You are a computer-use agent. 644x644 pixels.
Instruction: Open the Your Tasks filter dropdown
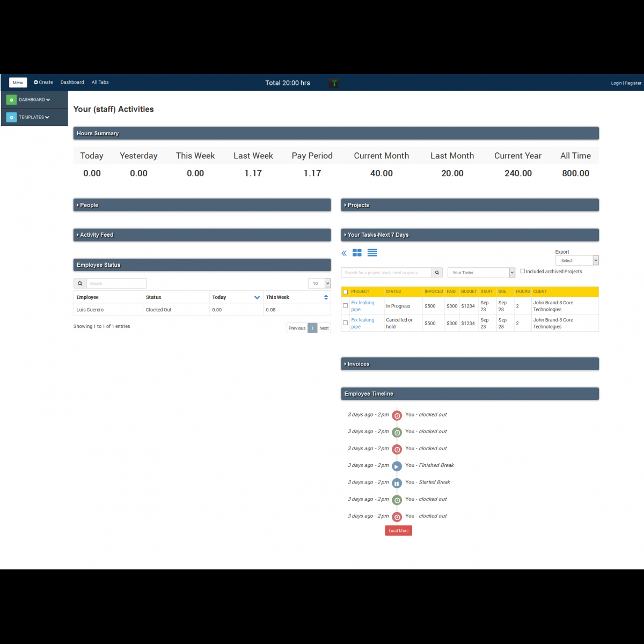[481, 273]
